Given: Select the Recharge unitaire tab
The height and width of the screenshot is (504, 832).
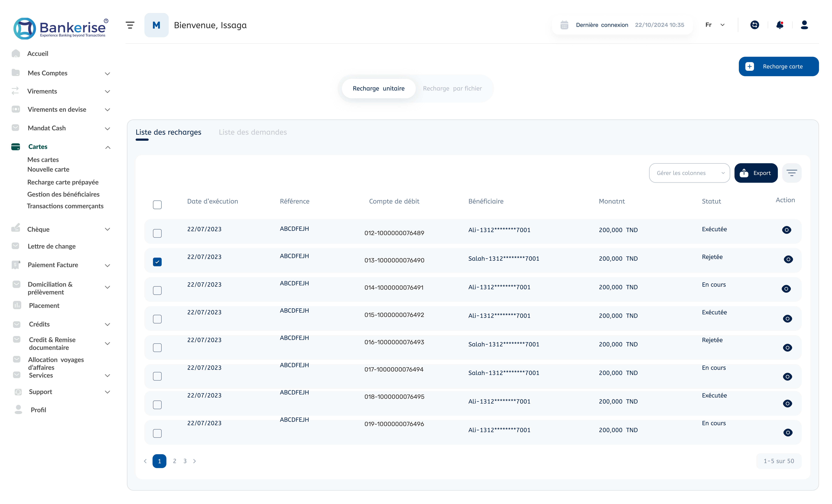Looking at the screenshot, I should (379, 88).
